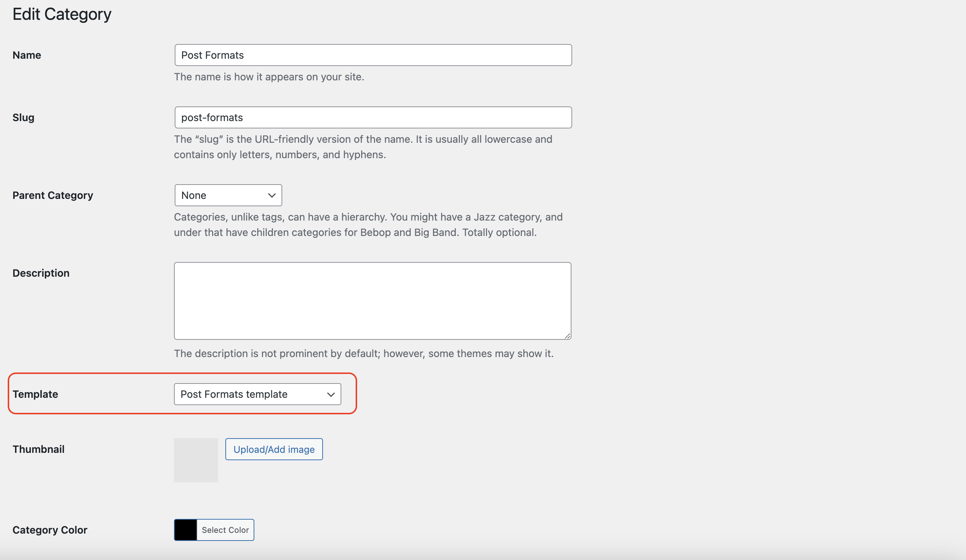Click into the Name text field

coord(373,55)
